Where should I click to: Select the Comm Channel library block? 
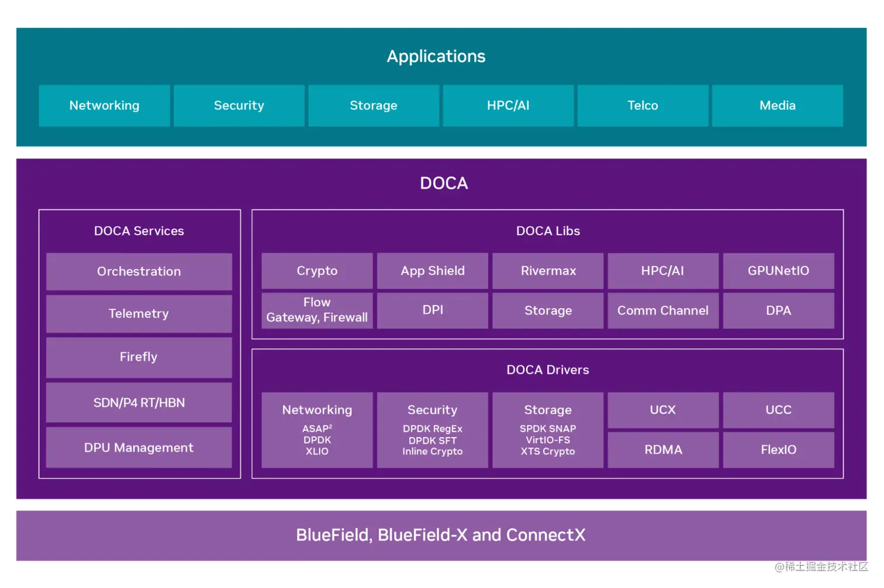[x=662, y=310]
